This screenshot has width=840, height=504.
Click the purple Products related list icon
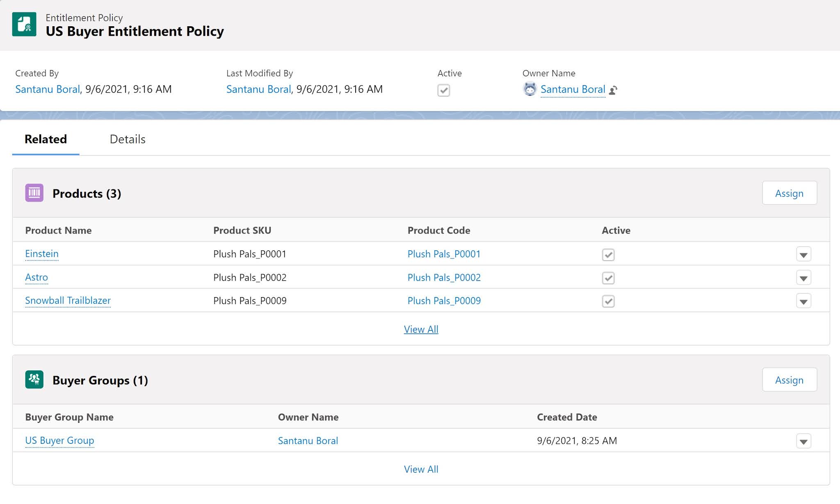[34, 193]
